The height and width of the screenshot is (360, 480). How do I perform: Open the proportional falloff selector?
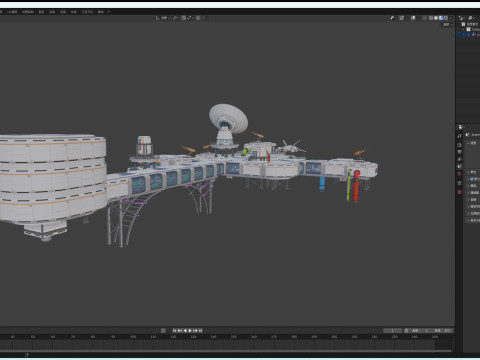pyautogui.click(x=204, y=18)
